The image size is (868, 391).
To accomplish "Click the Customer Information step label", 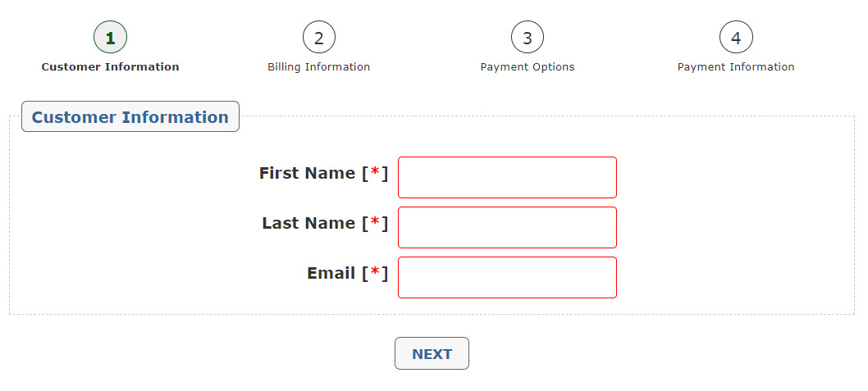I will click(110, 67).
